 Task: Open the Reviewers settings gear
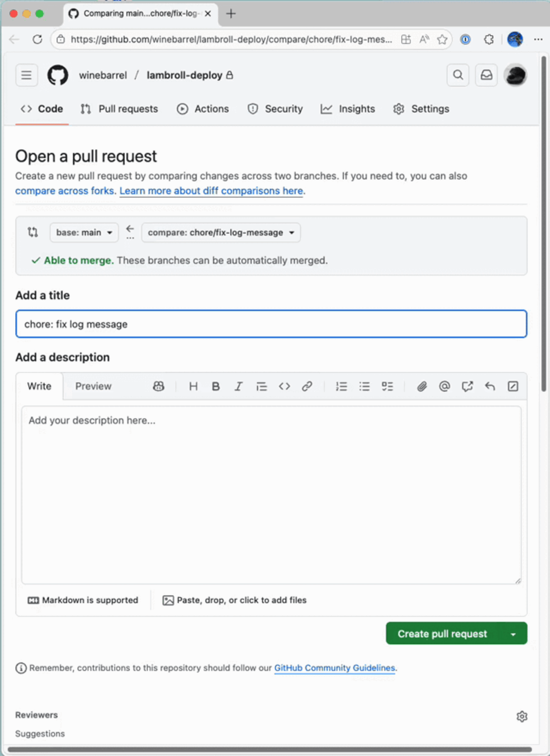click(522, 716)
